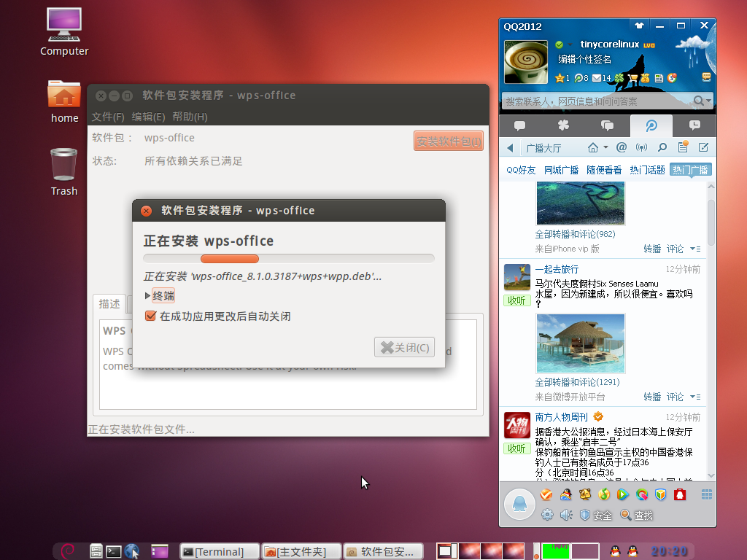The width and height of the screenshot is (747, 560).
Task: Open 全部转播和评论(982) link
Action: click(x=575, y=234)
